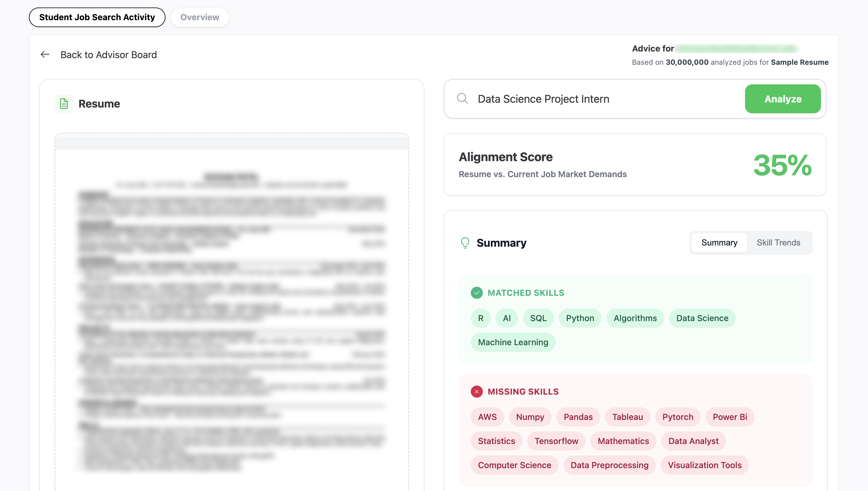Go back to Advisor Board link
The height and width of the screenshot is (491, 868).
(108, 54)
